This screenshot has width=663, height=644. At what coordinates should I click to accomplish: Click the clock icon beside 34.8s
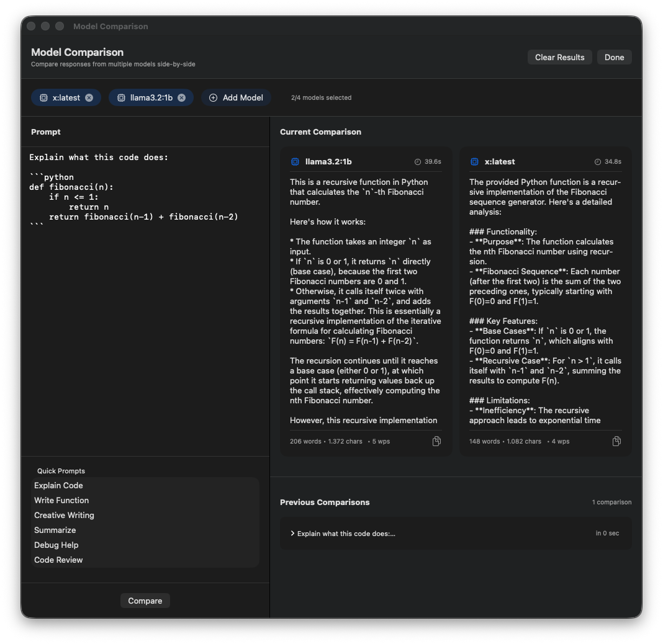(598, 162)
